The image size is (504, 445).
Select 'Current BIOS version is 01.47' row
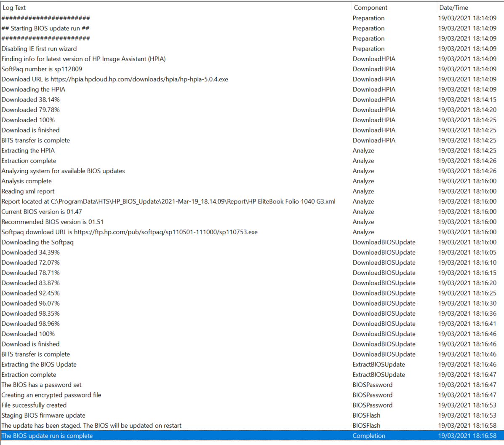[42, 212]
